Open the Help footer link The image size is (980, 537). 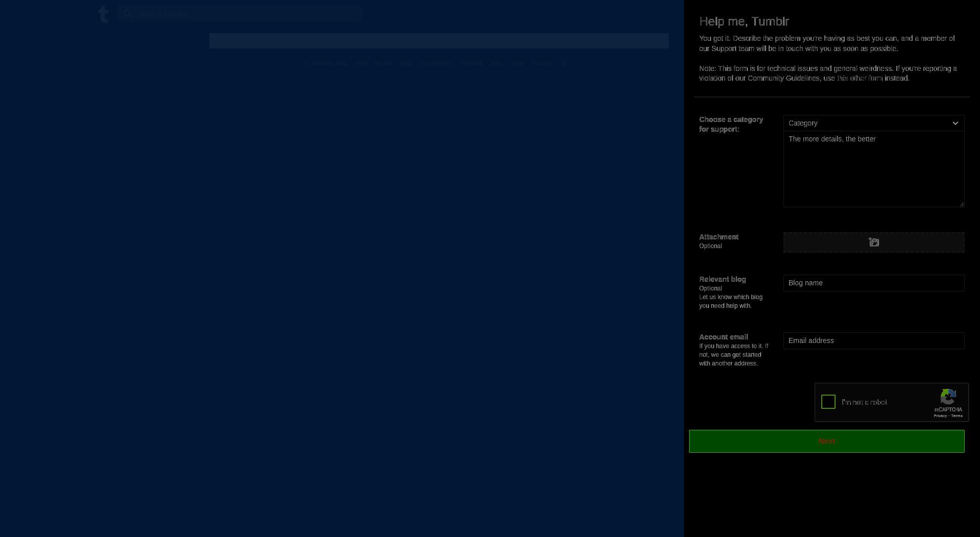click(360, 63)
